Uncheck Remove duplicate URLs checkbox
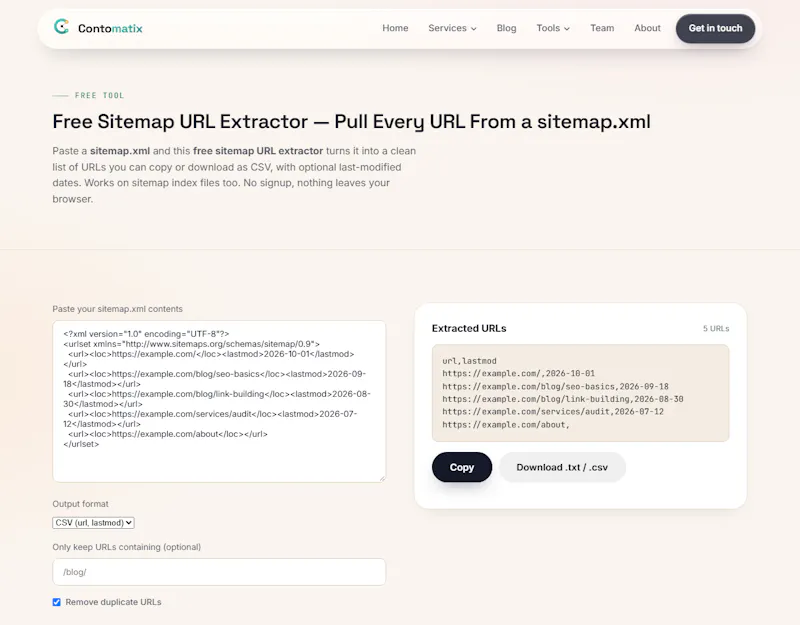 click(57, 602)
